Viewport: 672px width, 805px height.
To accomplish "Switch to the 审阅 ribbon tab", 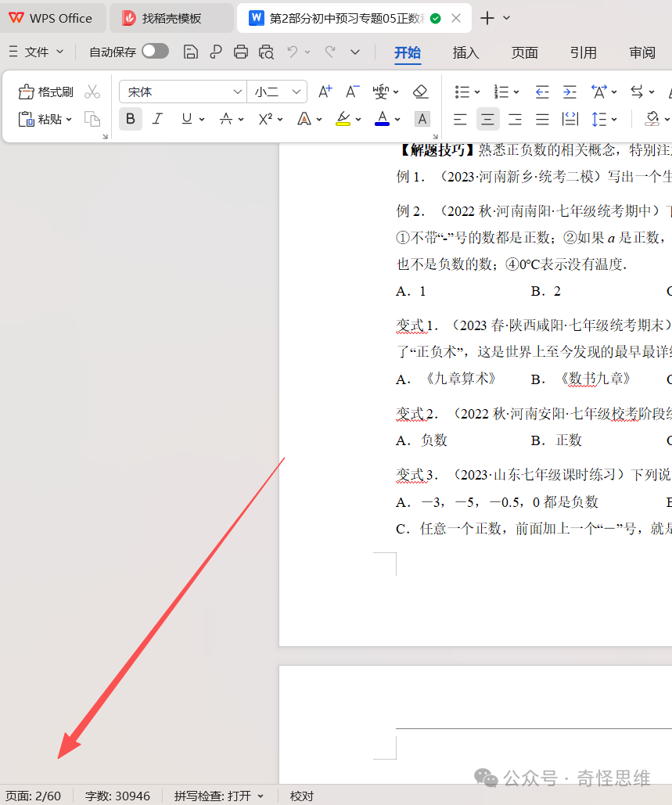I will (642, 52).
